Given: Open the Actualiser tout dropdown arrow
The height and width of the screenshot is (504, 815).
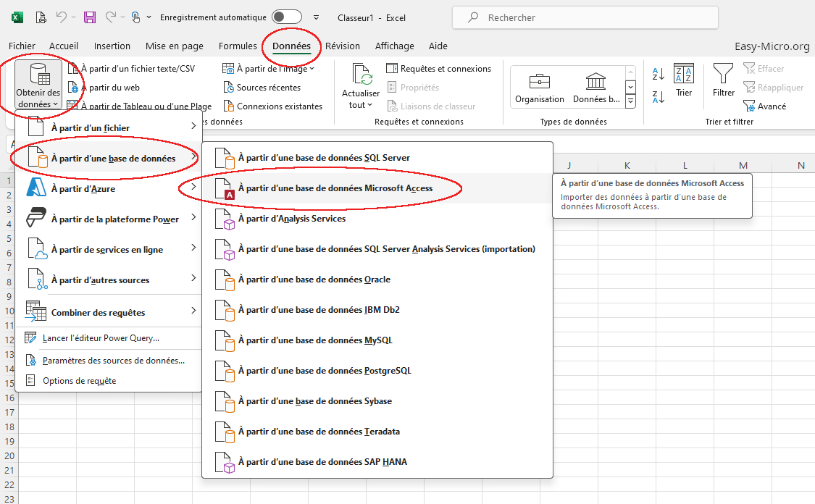Looking at the screenshot, I should click(369, 105).
